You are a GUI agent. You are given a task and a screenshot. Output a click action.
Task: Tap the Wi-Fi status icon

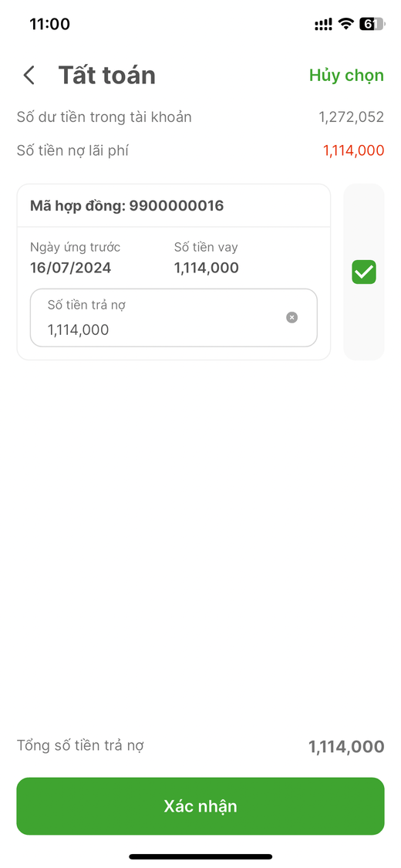click(346, 24)
